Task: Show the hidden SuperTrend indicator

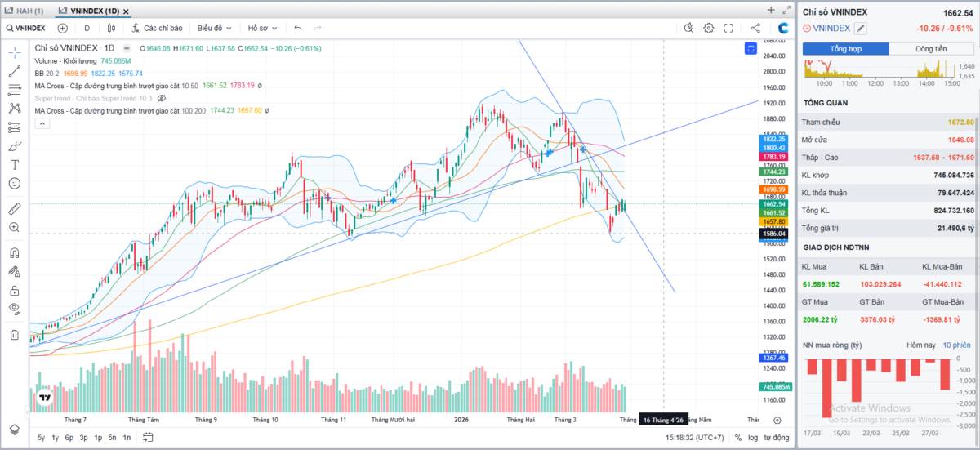Action: [x=162, y=97]
